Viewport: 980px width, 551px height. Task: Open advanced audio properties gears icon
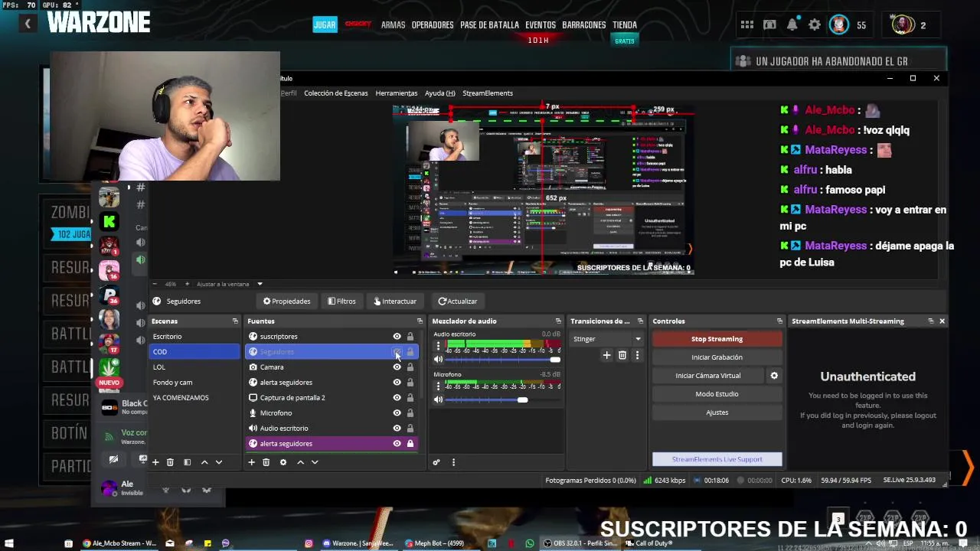click(436, 462)
